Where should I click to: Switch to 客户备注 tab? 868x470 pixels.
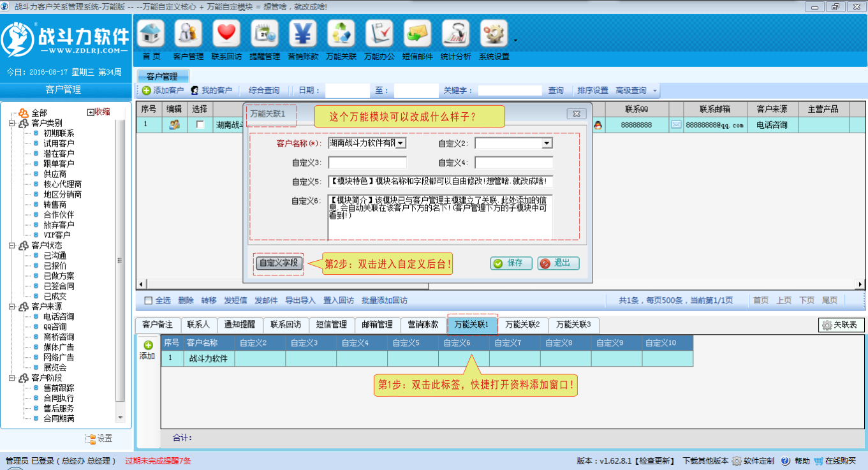(x=158, y=325)
